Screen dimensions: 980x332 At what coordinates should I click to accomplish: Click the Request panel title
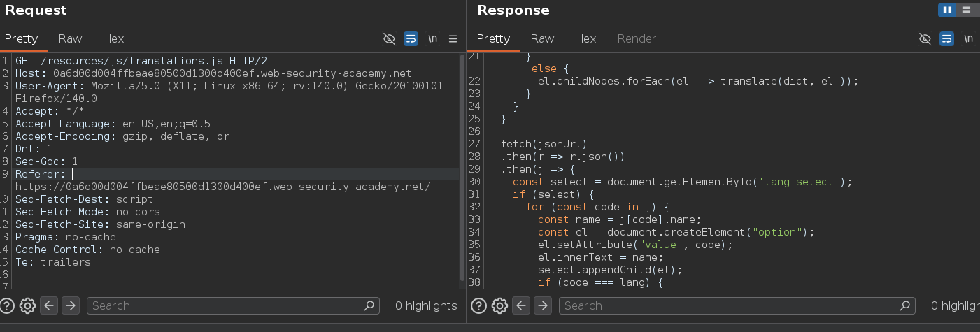pyautogui.click(x=36, y=10)
